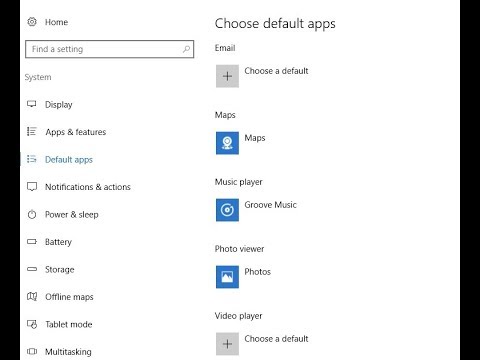Click the Power & sleep power icon
480x360 pixels.
32,214
